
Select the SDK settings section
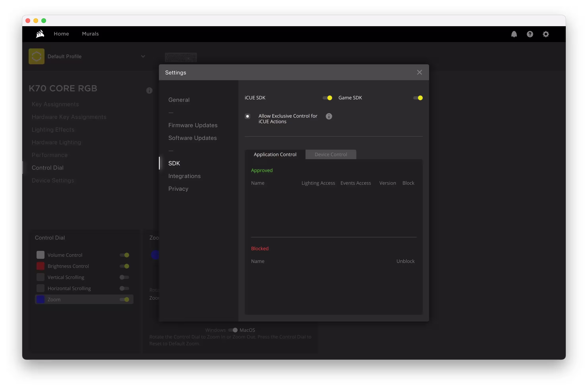click(174, 163)
